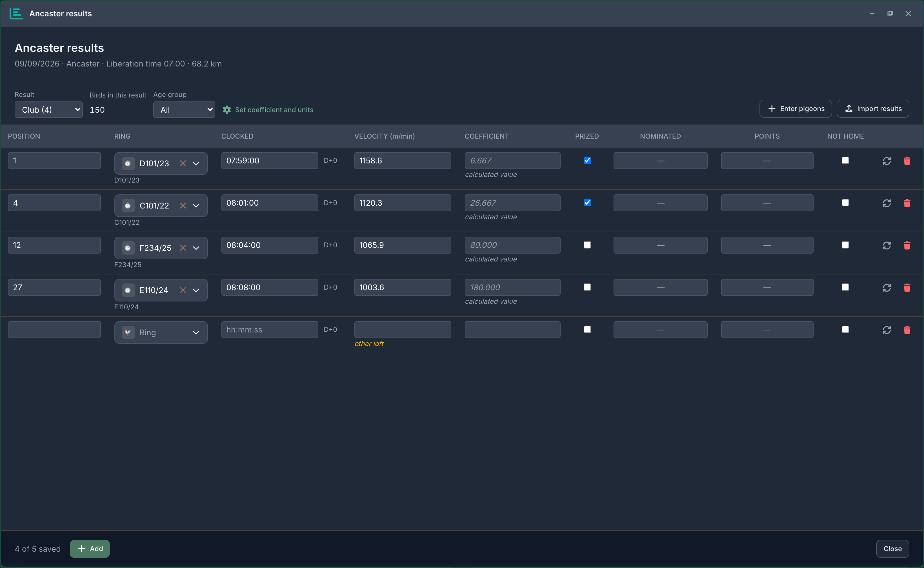Check Prized for E110/24
Viewport: 924px width, 568px height.
587,287
